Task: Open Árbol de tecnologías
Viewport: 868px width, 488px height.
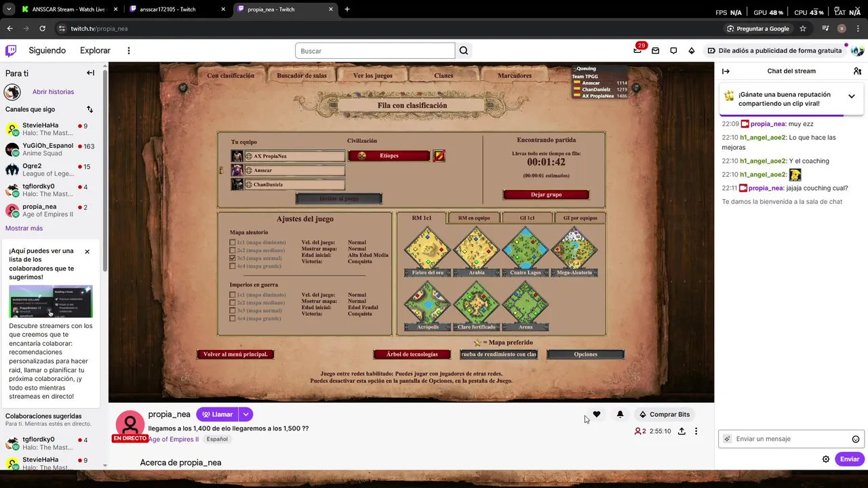Action: [x=412, y=354]
